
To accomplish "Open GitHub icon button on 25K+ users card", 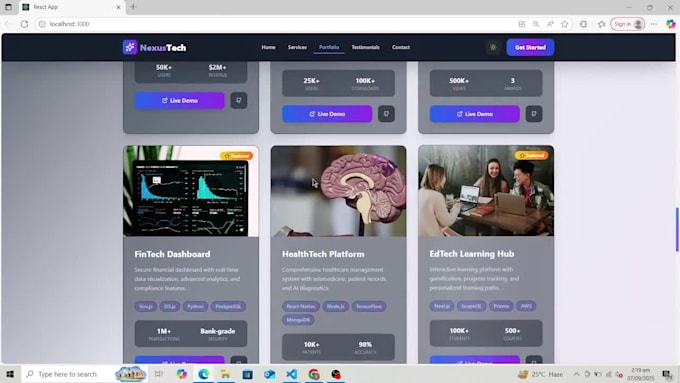I will tap(386, 114).
